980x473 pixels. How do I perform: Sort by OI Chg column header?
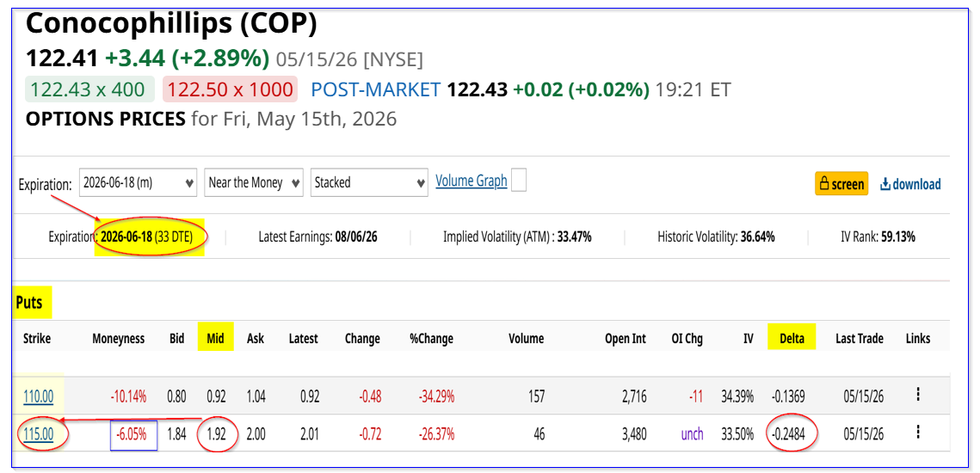[x=687, y=339]
